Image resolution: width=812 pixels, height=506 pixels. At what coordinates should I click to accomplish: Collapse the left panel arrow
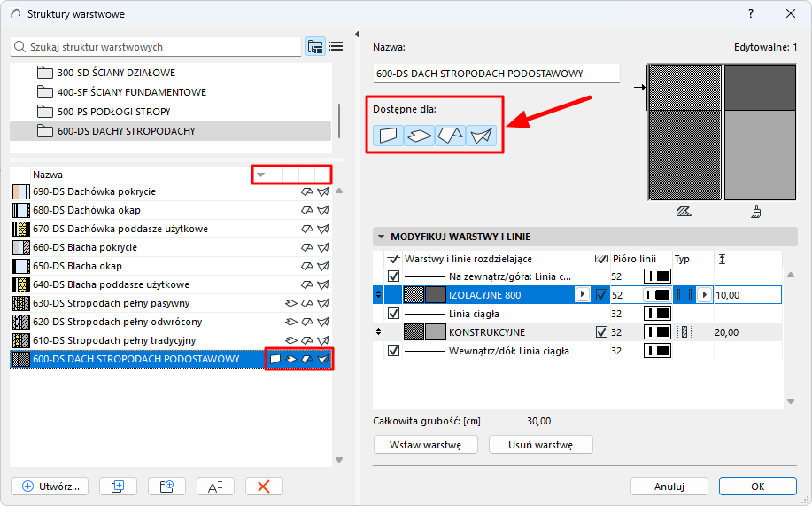click(357, 35)
